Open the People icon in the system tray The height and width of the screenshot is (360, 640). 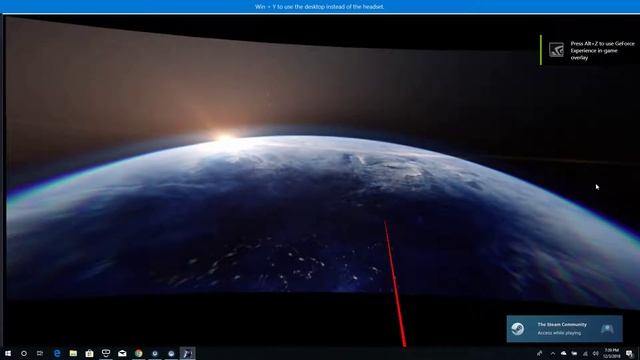[x=540, y=353]
